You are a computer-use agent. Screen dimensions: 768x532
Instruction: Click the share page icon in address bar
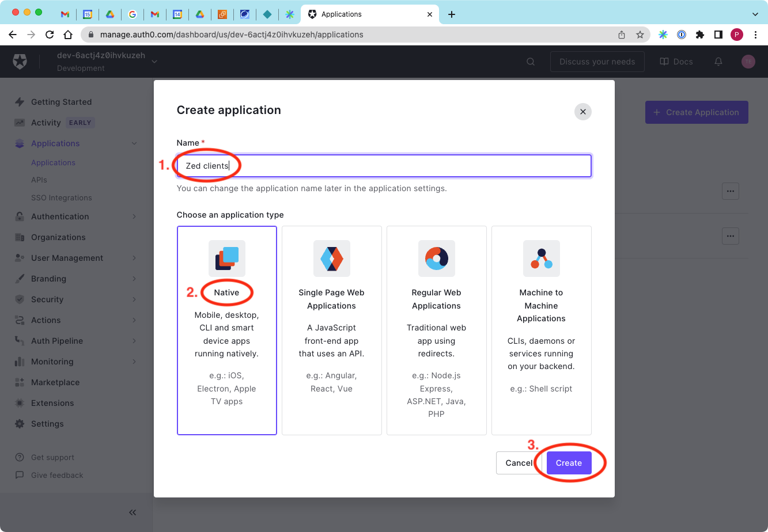[622, 35]
